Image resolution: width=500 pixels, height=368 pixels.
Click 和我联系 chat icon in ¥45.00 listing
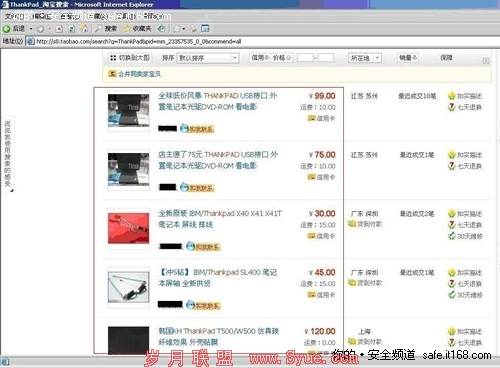point(203,305)
